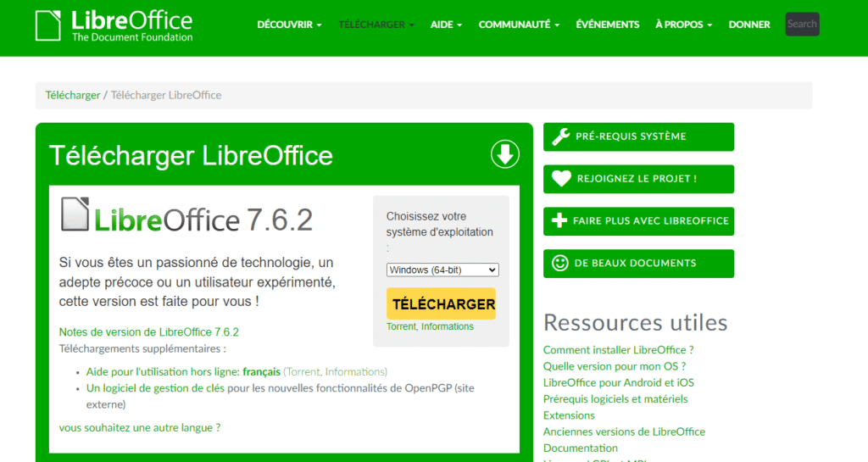Click the Ressources utiles heading
Screen dimensions: 868x462
coord(636,323)
